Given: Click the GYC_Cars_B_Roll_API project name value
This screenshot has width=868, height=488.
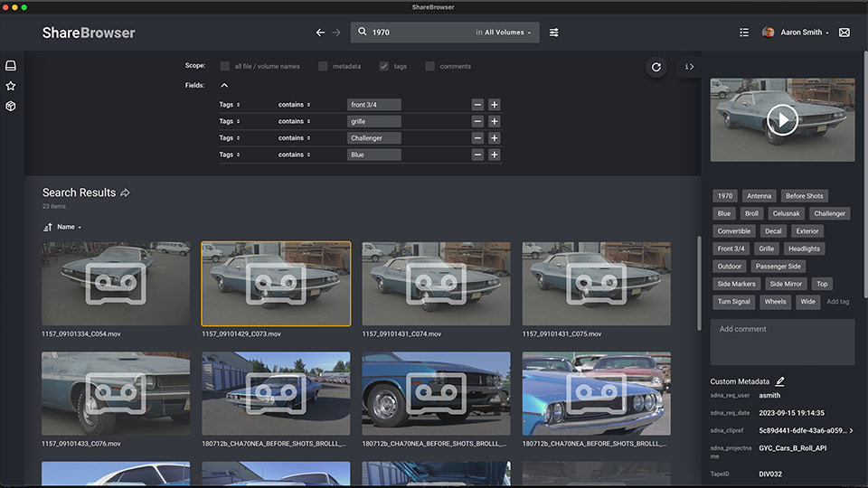Looking at the screenshot, I should pyautogui.click(x=792, y=448).
